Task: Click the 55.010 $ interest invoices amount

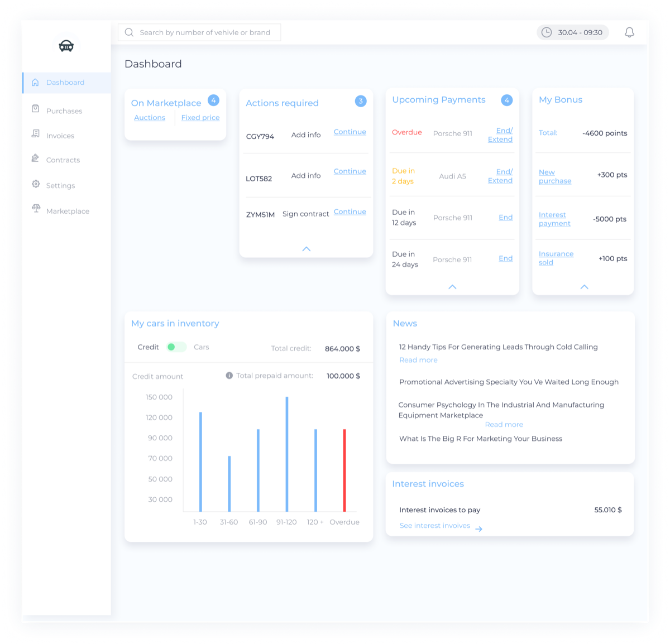Action: pyautogui.click(x=608, y=510)
